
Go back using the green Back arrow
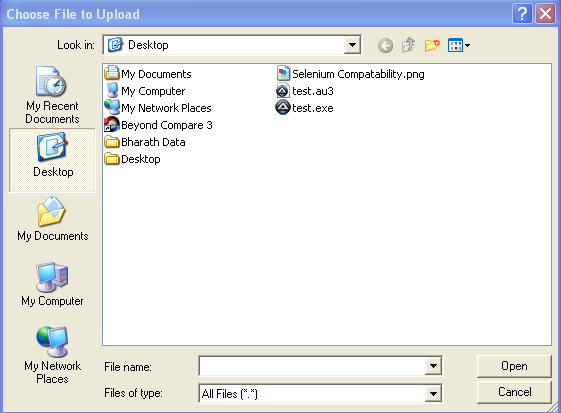(385, 45)
